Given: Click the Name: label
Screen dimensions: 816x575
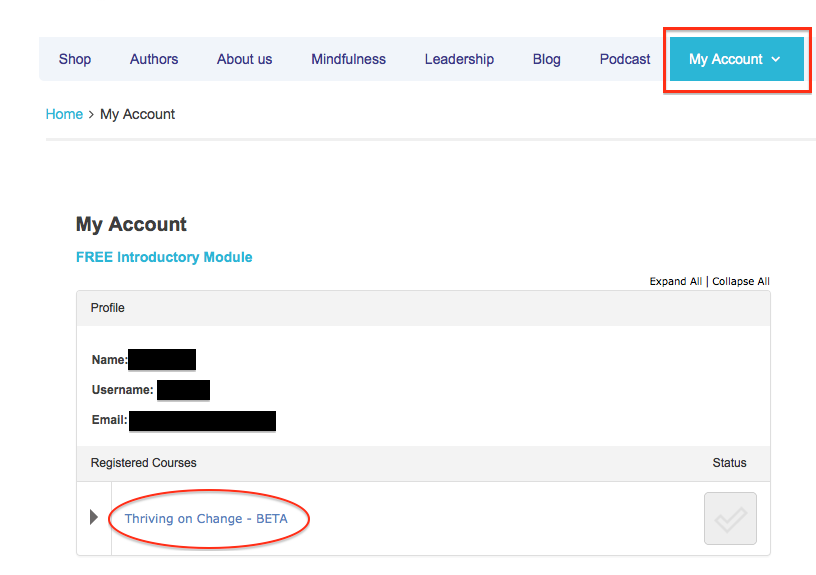Looking at the screenshot, I should click(x=109, y=360).
